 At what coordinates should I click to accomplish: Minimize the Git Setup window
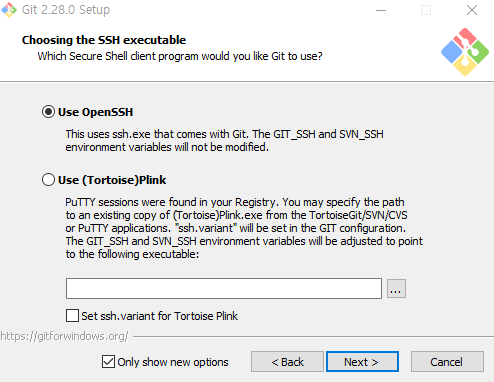point(381,10)
